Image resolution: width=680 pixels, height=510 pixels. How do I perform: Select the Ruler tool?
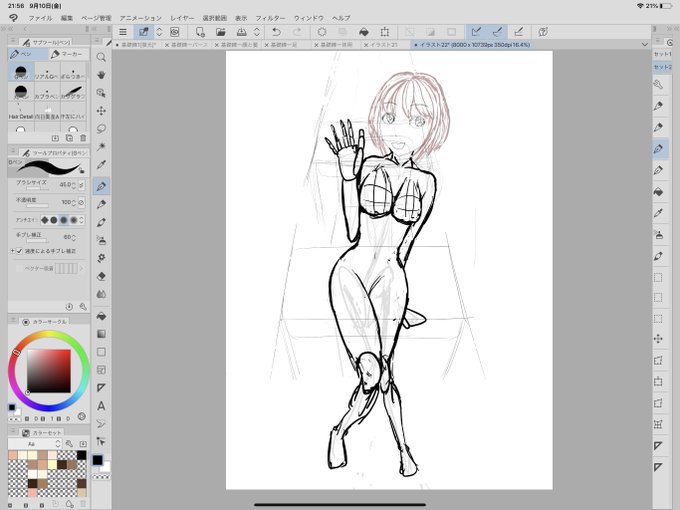(101, 388)
